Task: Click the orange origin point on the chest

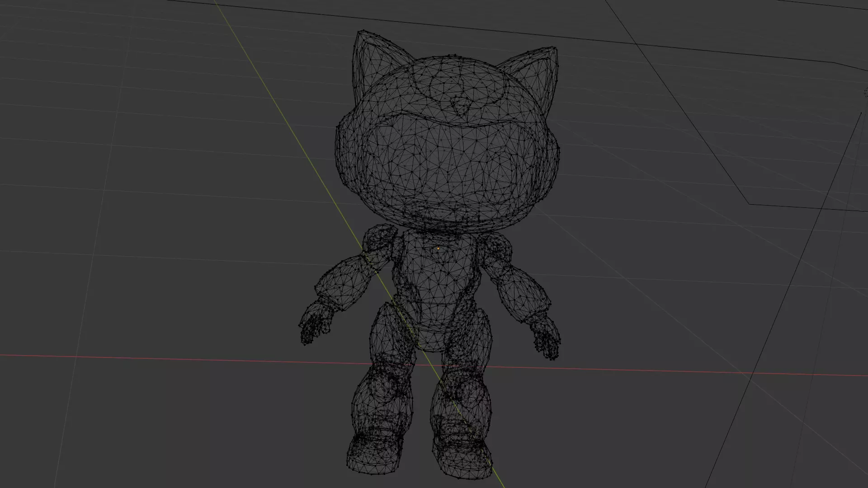Action: pyautogui.click(x=438, y=249)
